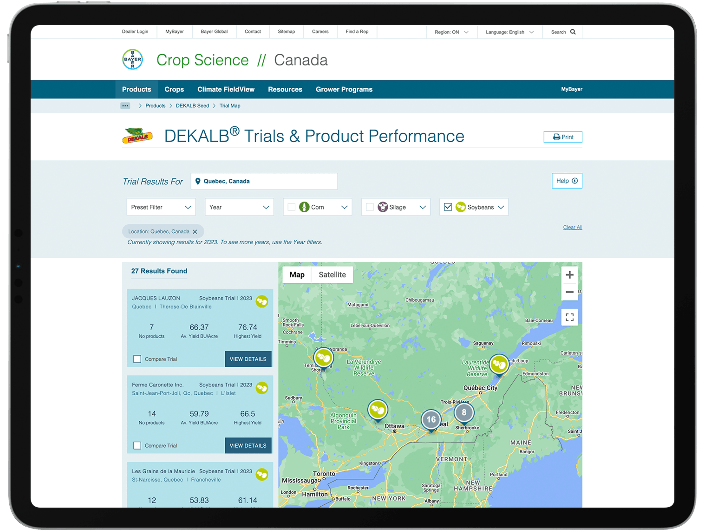Image resolution: width=704 pixels, height=530 pixels.
Task: View details for Ferme Caronette trial
Action: pyautogui.click(x=248, y=446)
